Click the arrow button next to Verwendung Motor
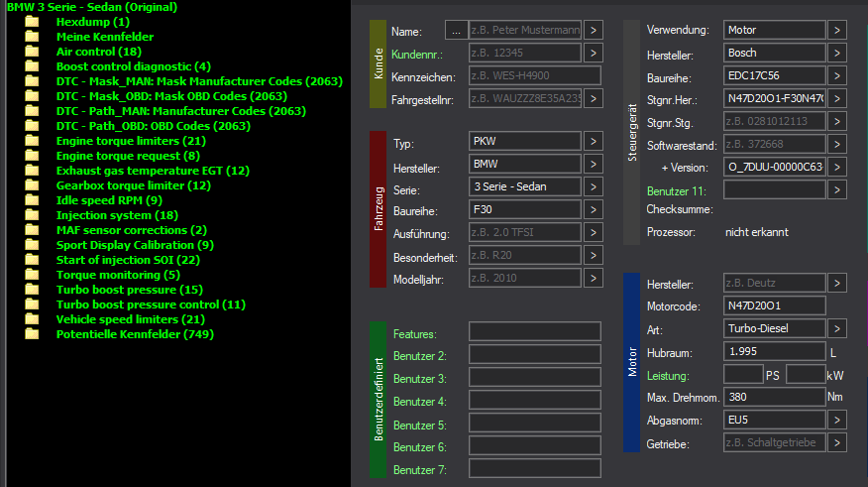 point(836,31)
